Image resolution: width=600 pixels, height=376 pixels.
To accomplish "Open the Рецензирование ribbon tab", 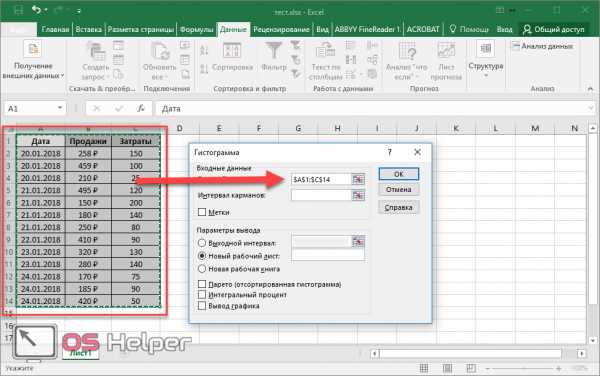I will (x=281, y=29).
